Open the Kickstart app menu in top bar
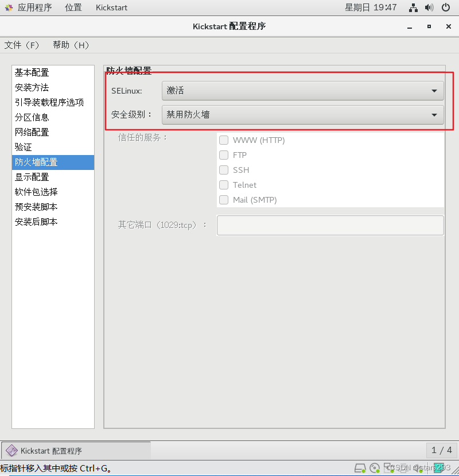Image resolution: width=459 pixels, height=476 pixels. click(x=111, y=7)
